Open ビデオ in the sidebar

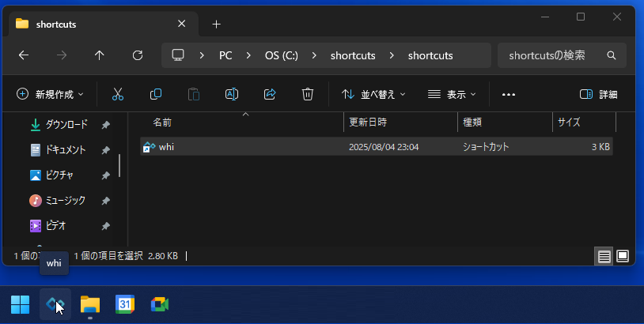point(47,226)
